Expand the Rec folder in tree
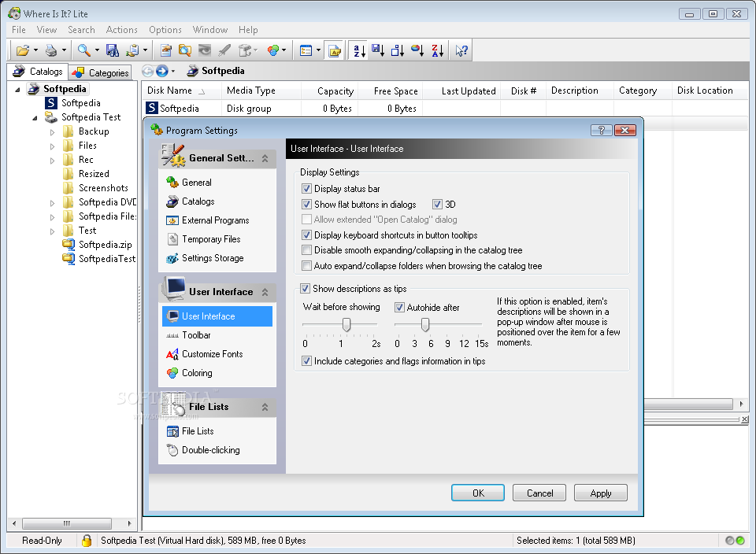Image resolution: width=756 pixels, height=554 pixels. tap(52, 161)
